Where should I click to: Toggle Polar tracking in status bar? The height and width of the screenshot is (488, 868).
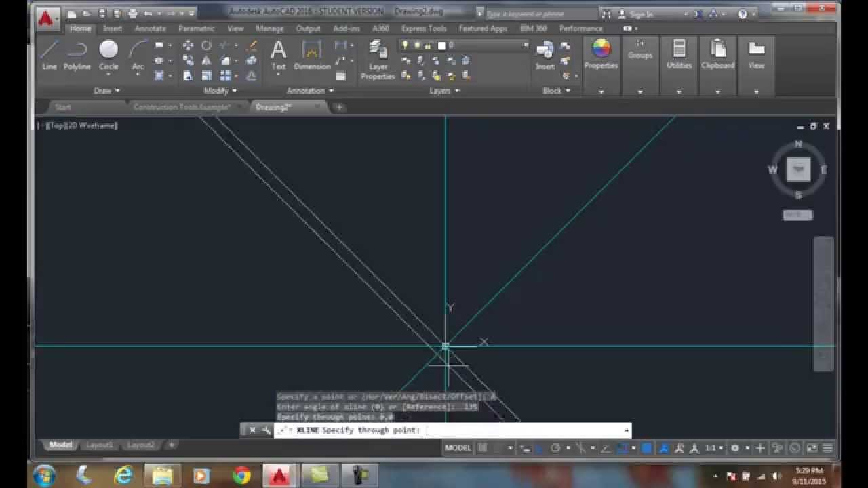555,448
